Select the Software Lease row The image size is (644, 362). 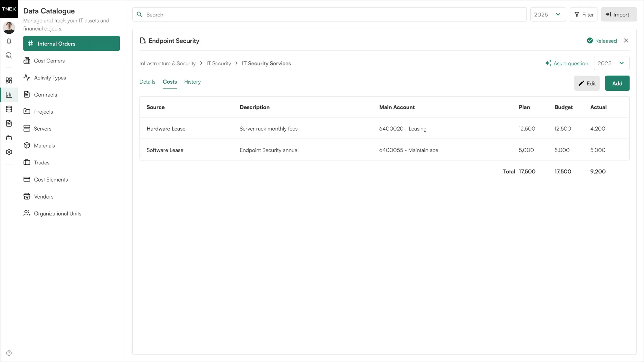pos(384,150)
